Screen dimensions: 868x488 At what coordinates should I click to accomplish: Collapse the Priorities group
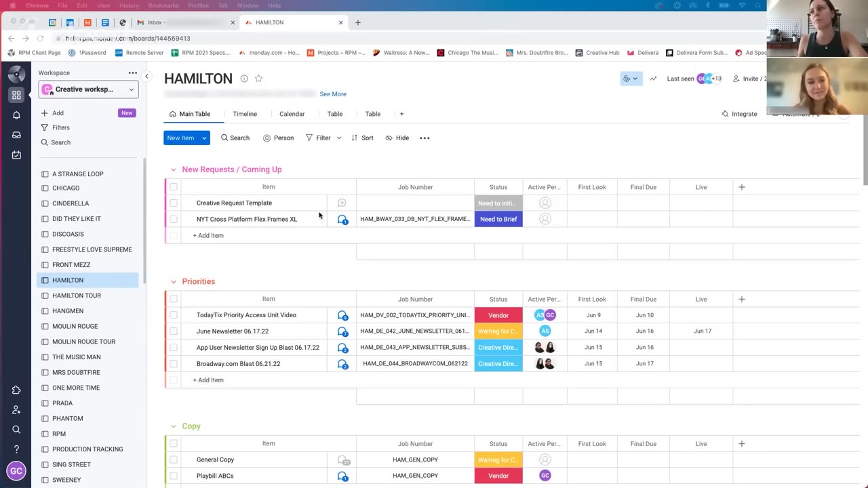click(x=173, y=281)
